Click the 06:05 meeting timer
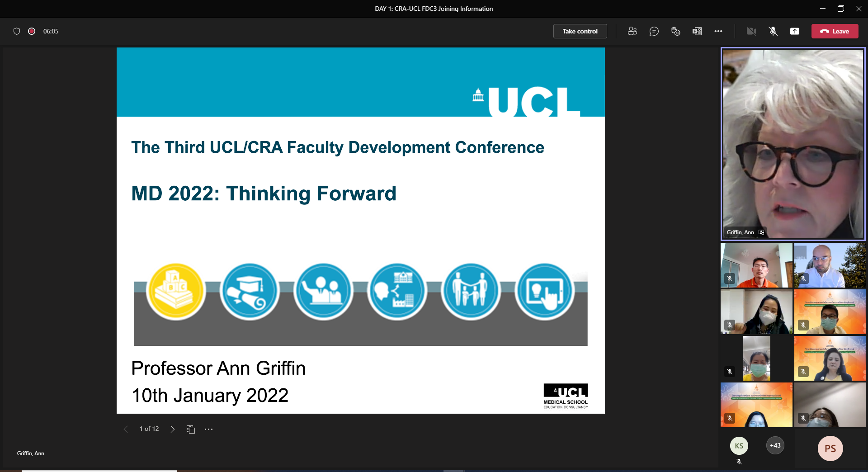 [51, 31]
